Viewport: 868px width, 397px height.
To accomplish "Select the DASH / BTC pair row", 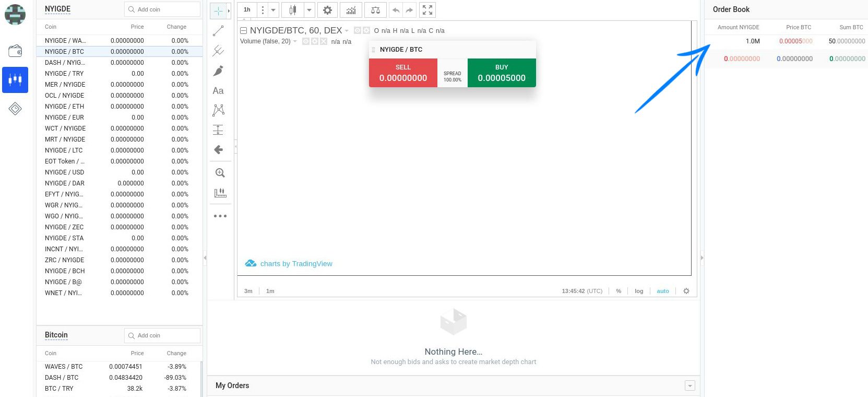I will (x=118, y=378).
